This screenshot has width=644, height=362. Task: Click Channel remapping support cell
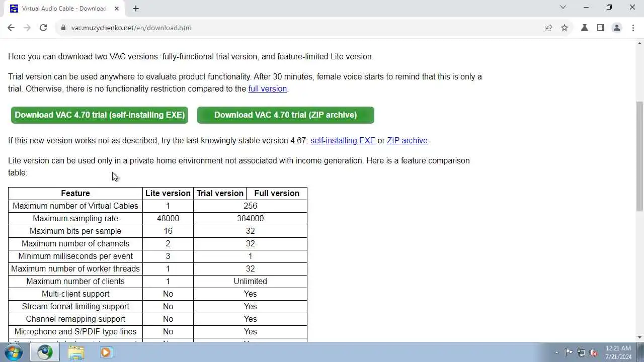point(75,319)
